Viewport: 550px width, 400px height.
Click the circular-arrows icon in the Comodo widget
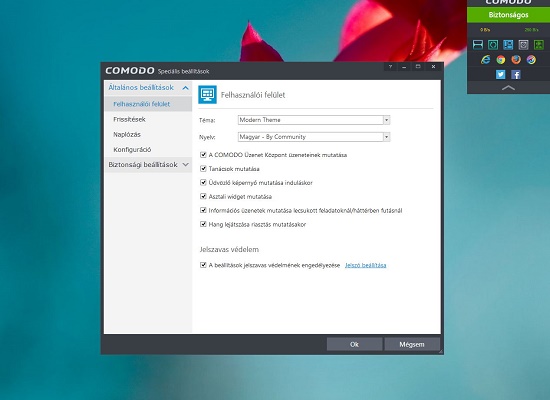click(x=493, y=45)
